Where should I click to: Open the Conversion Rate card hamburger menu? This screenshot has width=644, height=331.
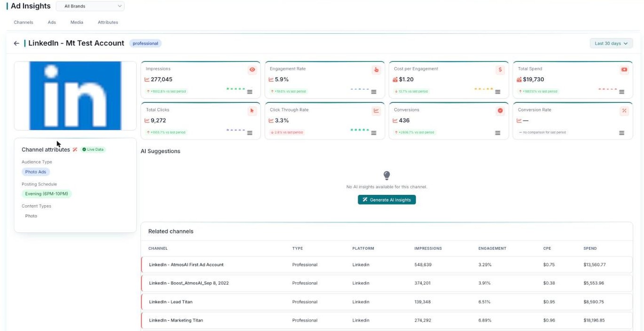click(x=622, y=133)
